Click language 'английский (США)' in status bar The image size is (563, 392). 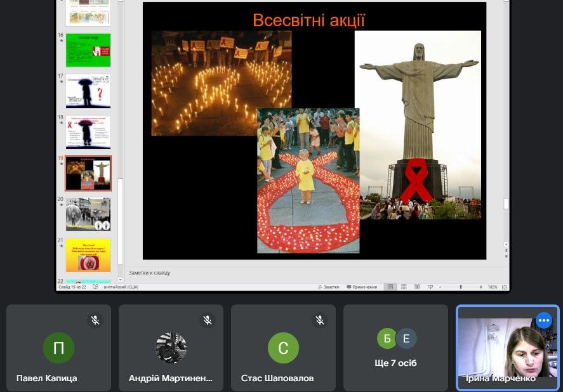[121, 287]
